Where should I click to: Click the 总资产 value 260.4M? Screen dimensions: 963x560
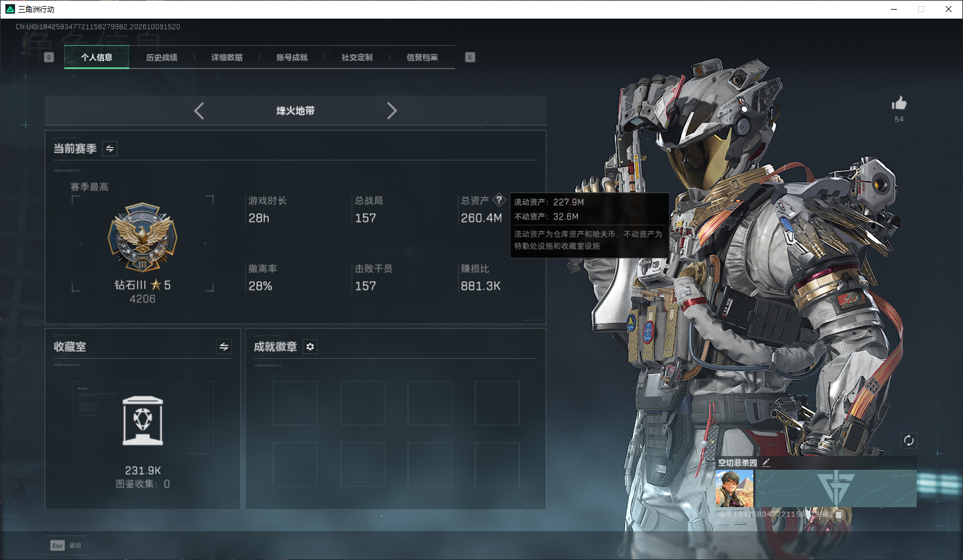481,218
